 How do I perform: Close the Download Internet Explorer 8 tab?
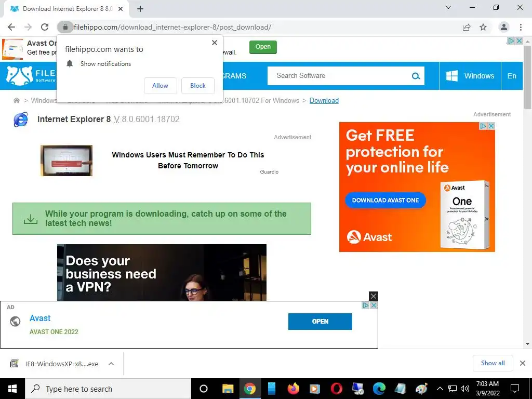121,9
